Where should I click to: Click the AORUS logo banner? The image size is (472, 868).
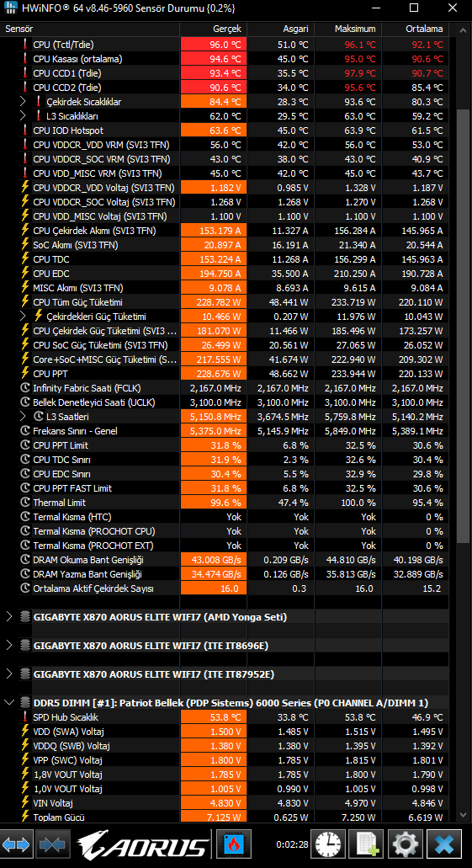[x=143, y=844]
